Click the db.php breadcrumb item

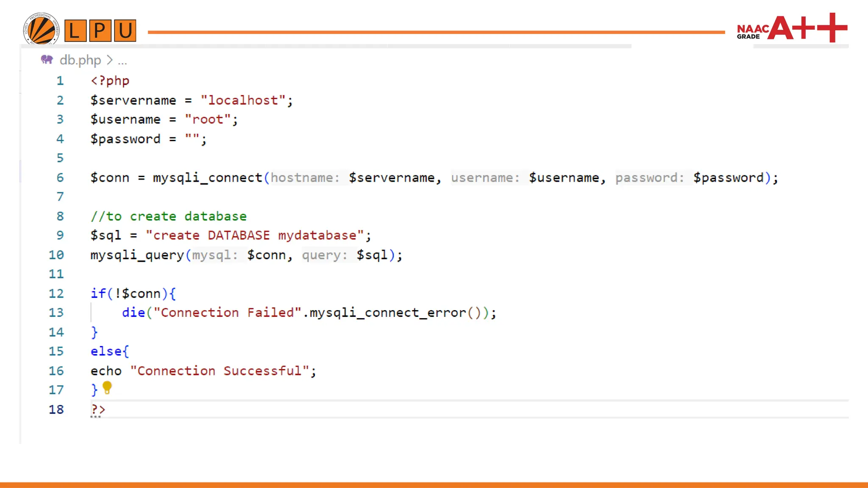click(80, 60)
